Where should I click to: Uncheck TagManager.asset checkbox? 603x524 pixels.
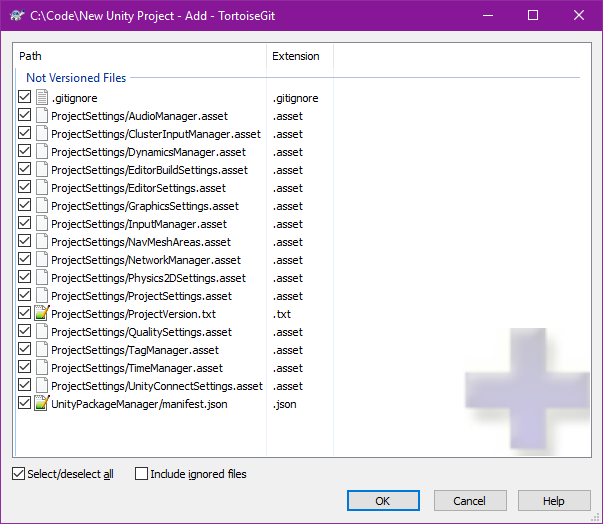coord(24,349)
